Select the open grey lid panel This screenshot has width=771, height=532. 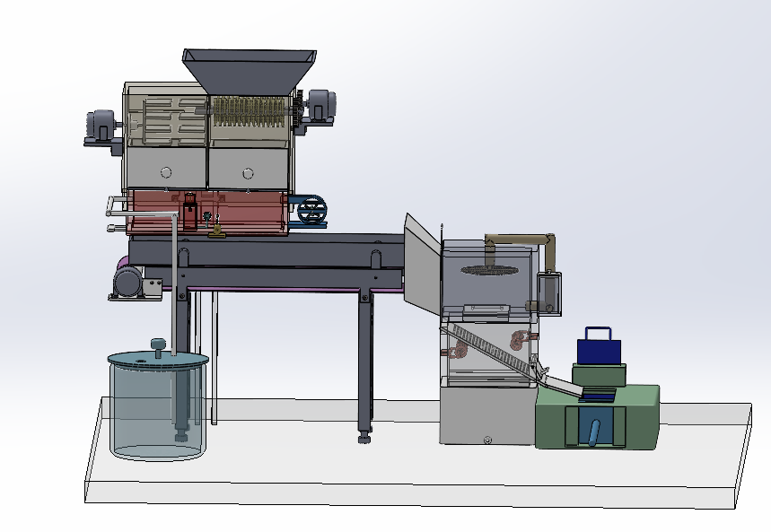423,264
